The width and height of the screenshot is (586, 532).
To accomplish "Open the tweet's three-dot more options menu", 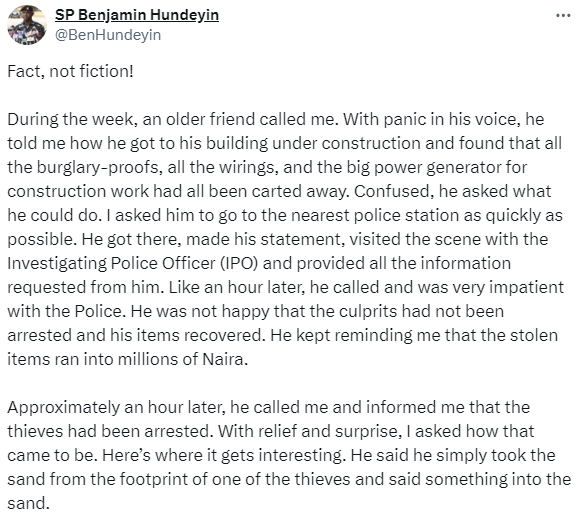I will click(x=563, y=16).
